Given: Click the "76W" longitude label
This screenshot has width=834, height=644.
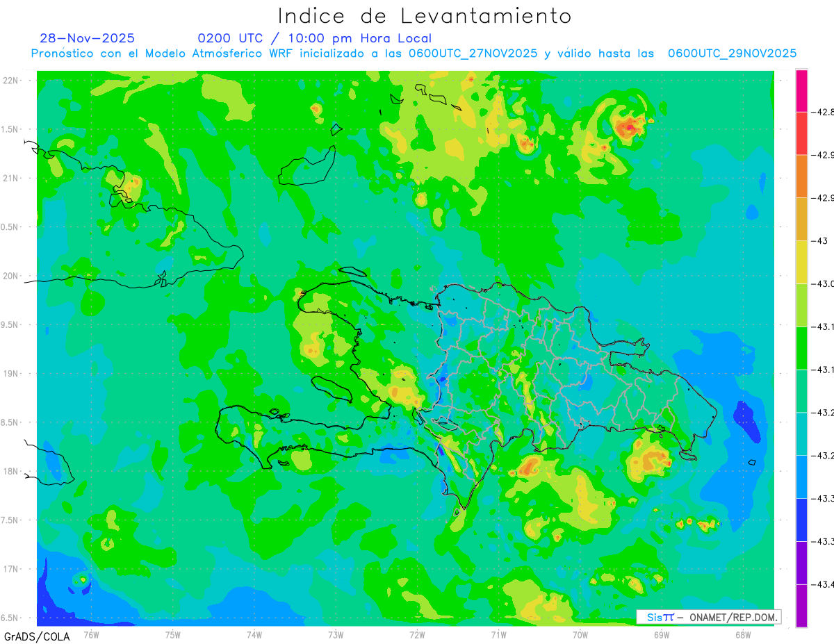Looking at the screenshot, I should (x=91, y=634).
